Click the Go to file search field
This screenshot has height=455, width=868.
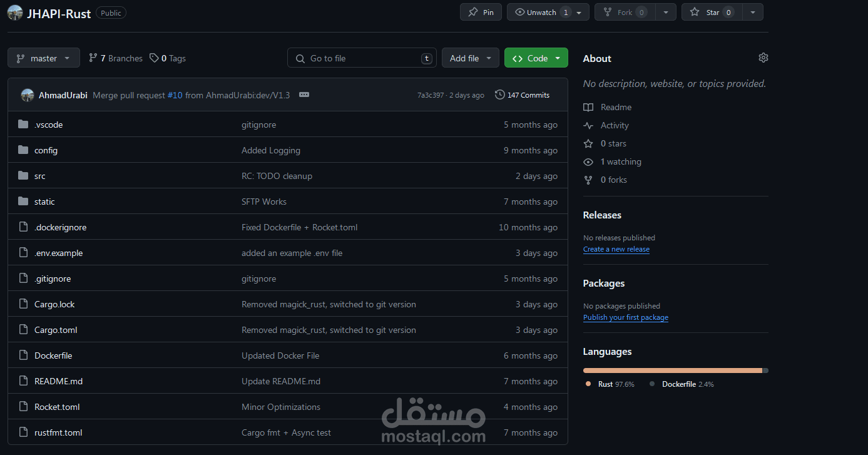coord(362,58)
